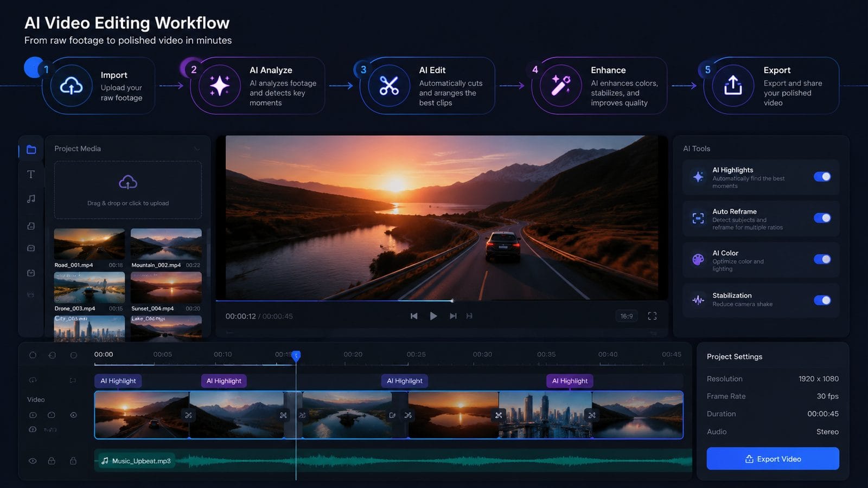Click the drag & drop upload area

coord(128,190)
